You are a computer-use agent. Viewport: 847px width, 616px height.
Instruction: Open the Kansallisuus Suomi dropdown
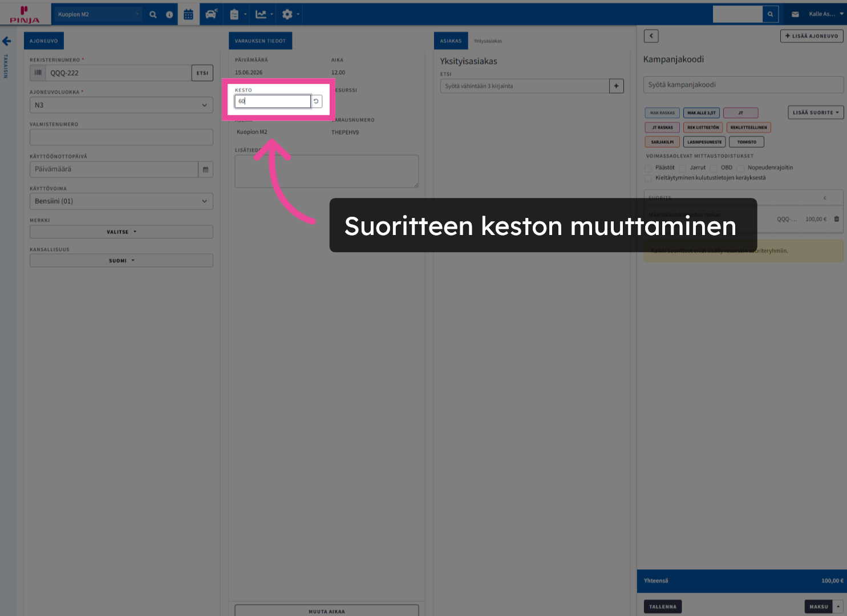[121, 261]
